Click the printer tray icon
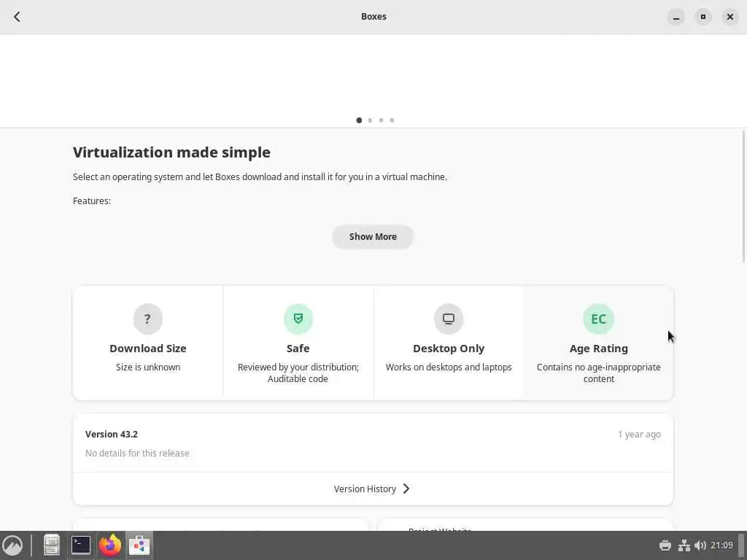747x560 pixels. click(x=665, y=545)
